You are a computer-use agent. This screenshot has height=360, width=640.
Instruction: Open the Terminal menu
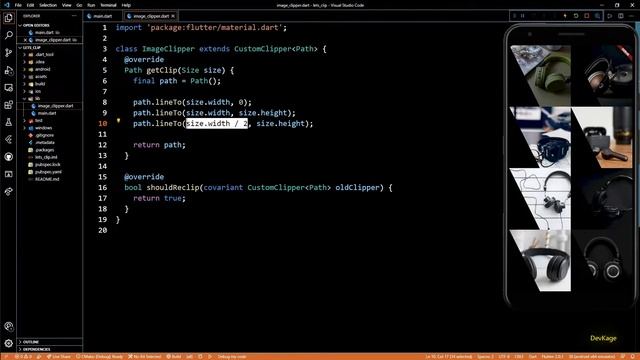pyautogui.click(x=108, y=5)
